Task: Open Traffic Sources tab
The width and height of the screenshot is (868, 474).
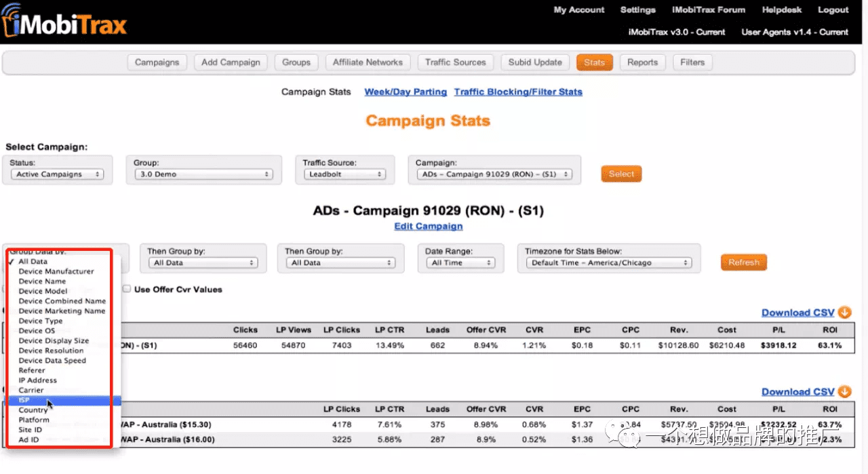Action: coord(456,62)
